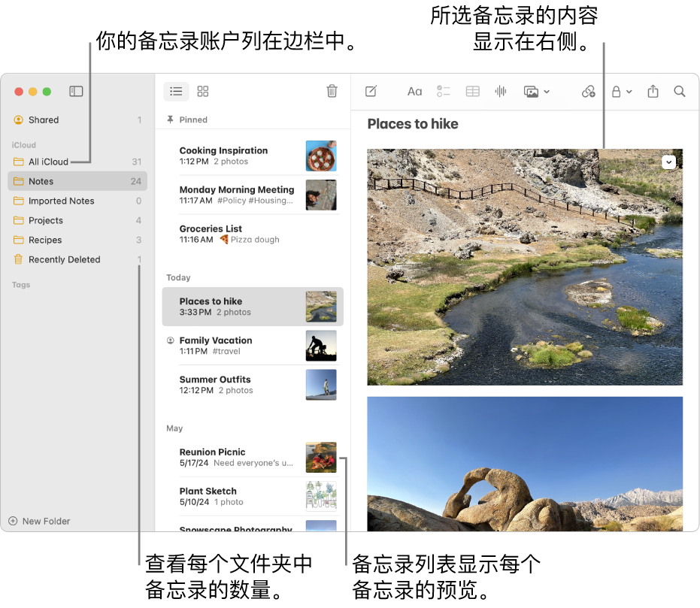This screenshot has height=608, width=700.
Task: Delete the selected note with trash icon
Action: click(332, 91)
